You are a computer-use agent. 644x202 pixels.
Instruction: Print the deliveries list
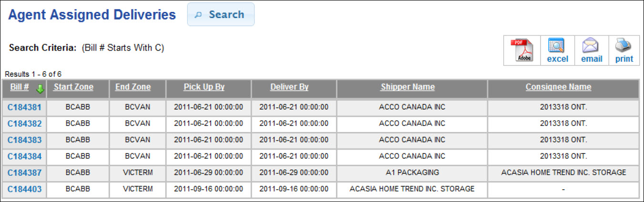(624, 50)
